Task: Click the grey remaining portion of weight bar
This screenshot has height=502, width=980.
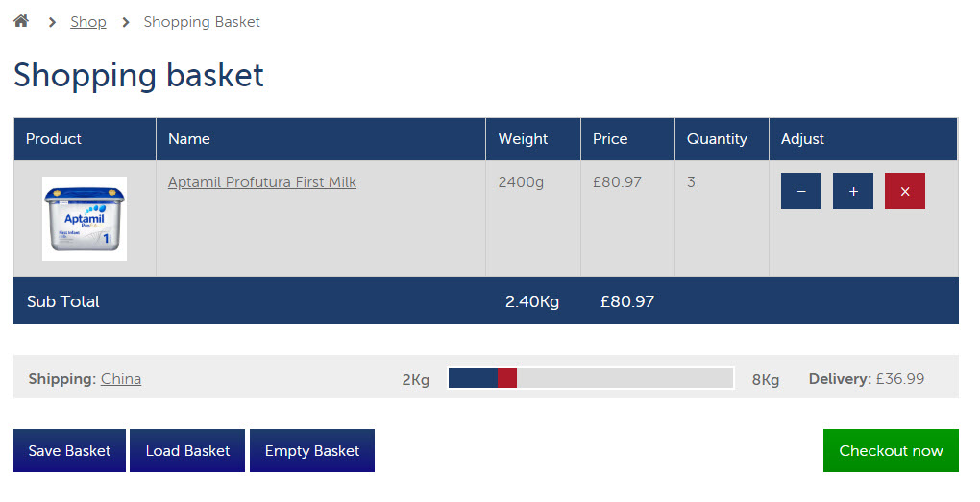Action: point(625,378)
